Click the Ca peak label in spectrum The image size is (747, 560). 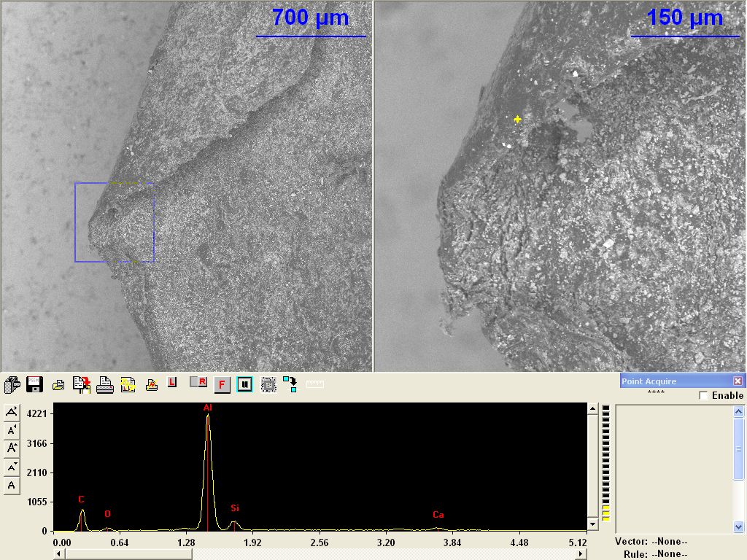pyautogui.click(x=438, y=515)
